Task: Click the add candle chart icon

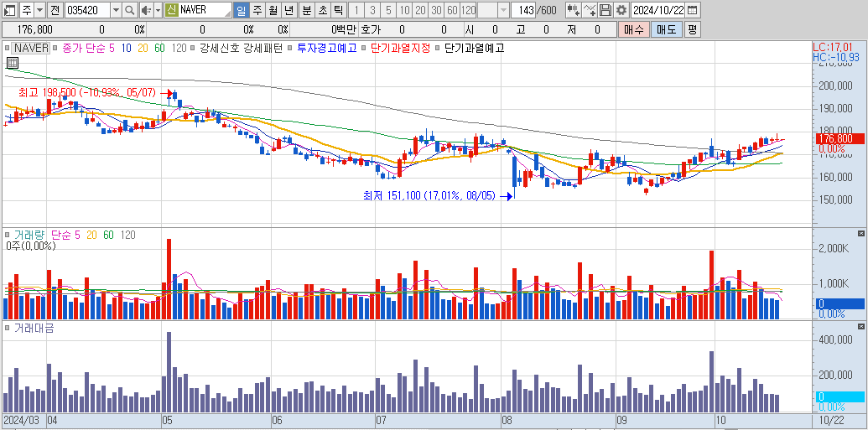Action: [574, 10]
